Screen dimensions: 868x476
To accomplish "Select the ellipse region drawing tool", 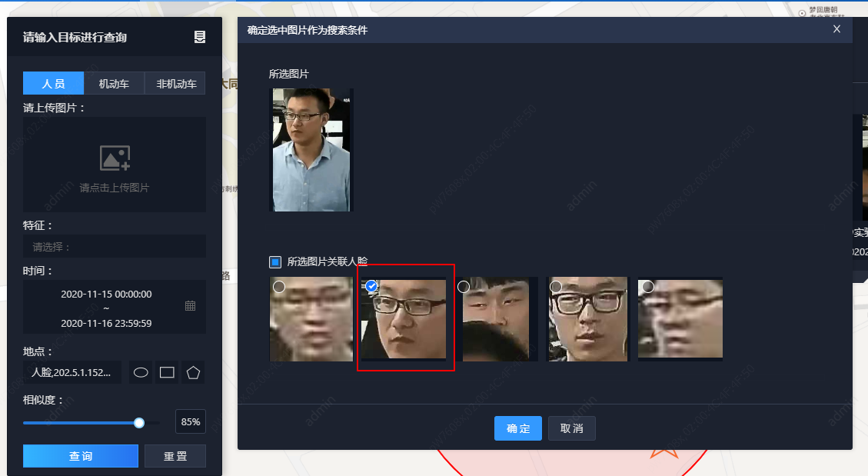I will [141, 372].
